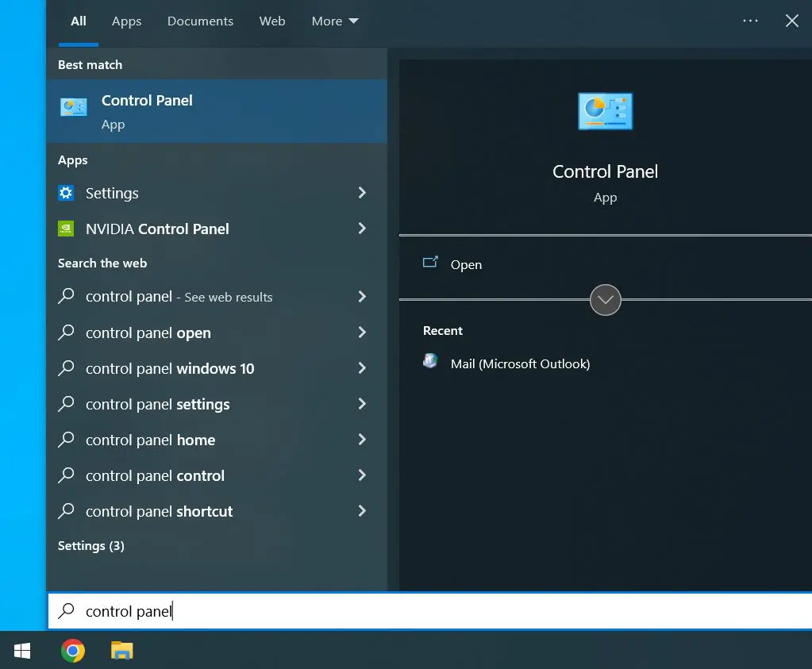Viewport: 812px width, 669px height.
Task: Open File Explorer from the taskbar
Action: pos(121,650)
